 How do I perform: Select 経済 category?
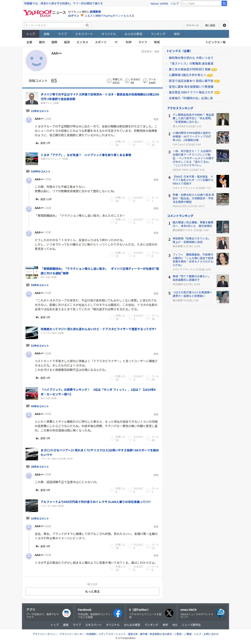(x=67, y=42)
